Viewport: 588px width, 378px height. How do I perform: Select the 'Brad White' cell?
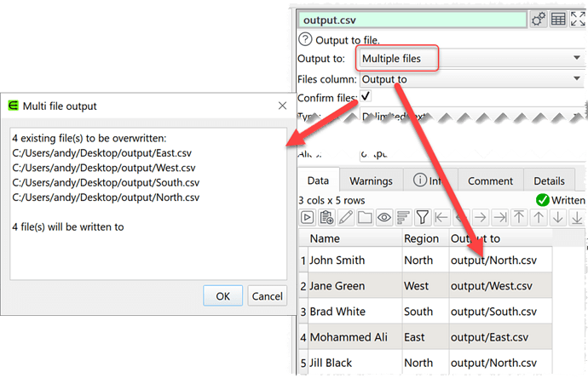click(355, 312)
